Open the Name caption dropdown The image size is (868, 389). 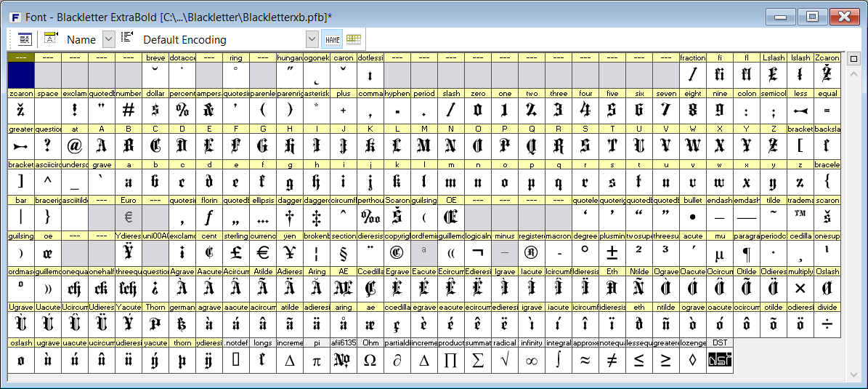coord(109,39)
